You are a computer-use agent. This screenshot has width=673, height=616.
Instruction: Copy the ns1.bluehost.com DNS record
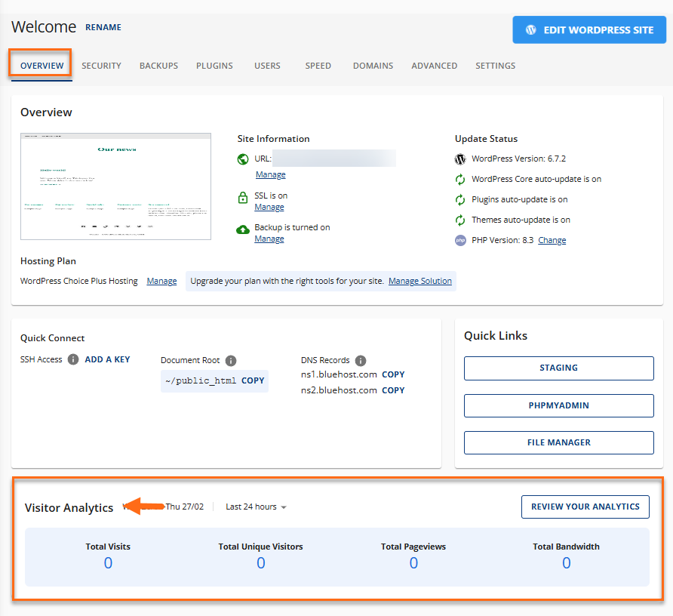(394, 374)
